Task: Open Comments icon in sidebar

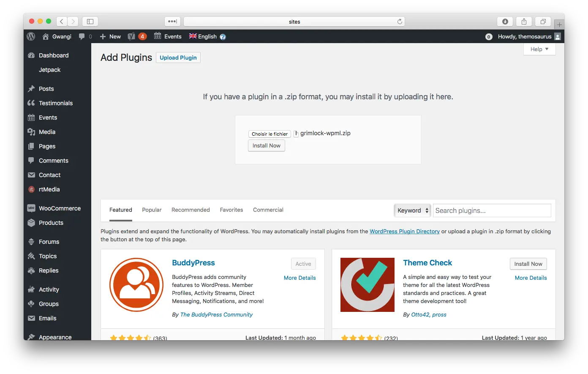Action: click(31, 161)
